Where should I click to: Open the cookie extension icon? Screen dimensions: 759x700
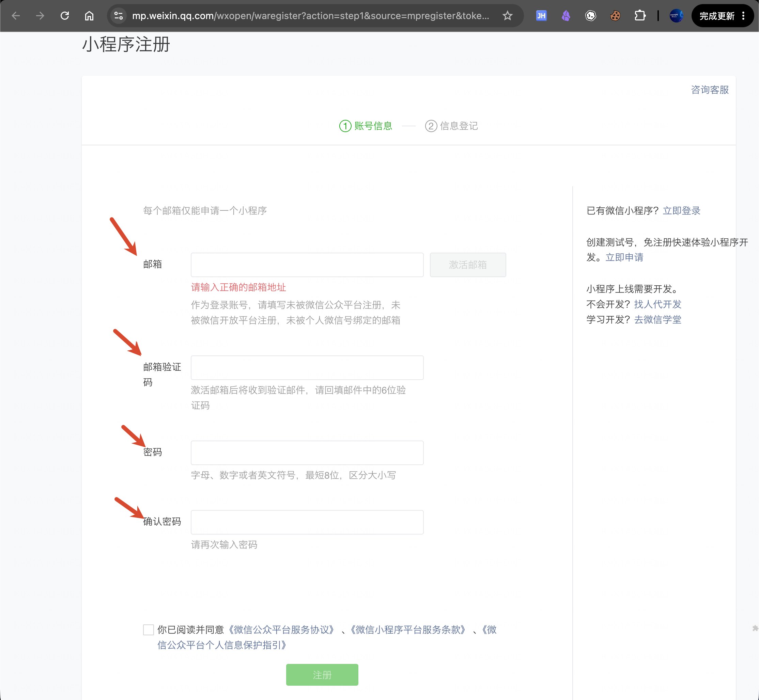point(615,16)
